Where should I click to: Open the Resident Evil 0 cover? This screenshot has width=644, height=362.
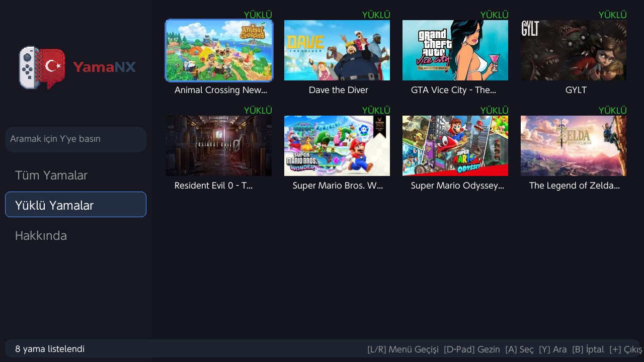[219, 146]
